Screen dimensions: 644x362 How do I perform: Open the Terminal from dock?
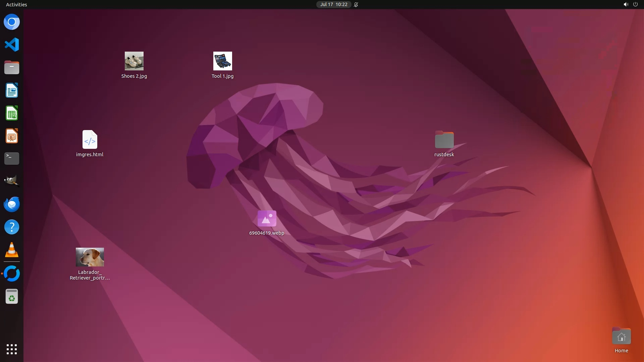click(12, 159)
